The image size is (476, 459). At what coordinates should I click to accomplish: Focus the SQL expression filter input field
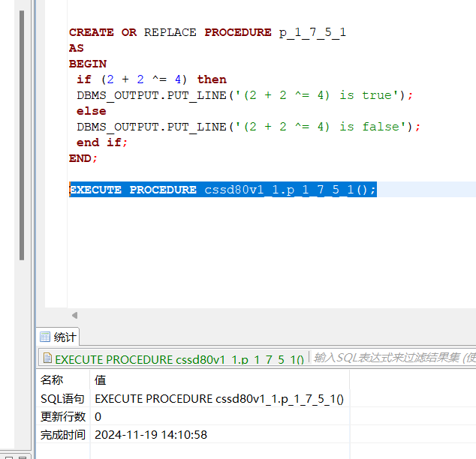point(394,358)
